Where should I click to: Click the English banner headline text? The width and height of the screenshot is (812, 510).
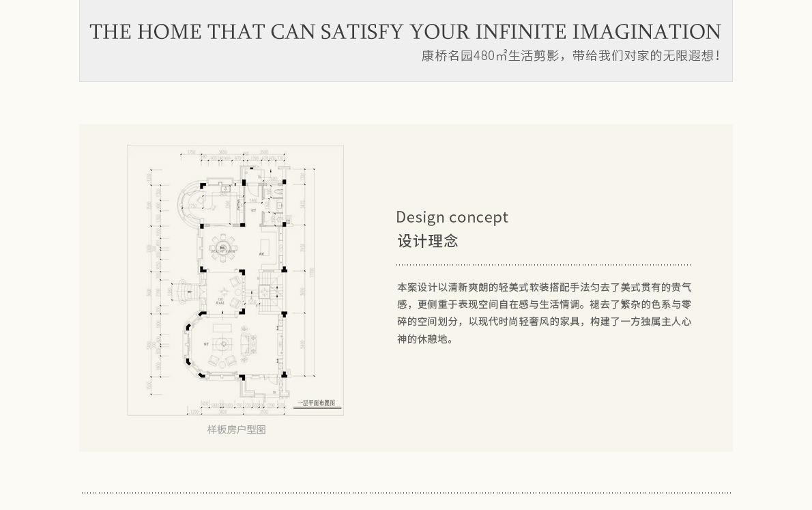click(x=405, y=32)
